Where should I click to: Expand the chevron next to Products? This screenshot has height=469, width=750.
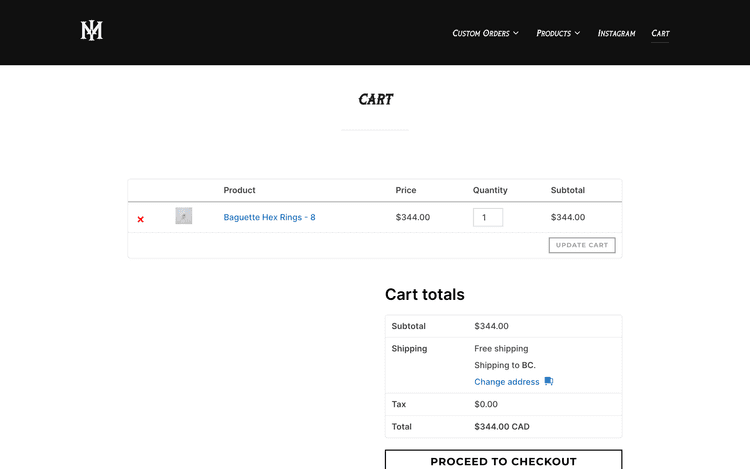[x=578, y=34]
